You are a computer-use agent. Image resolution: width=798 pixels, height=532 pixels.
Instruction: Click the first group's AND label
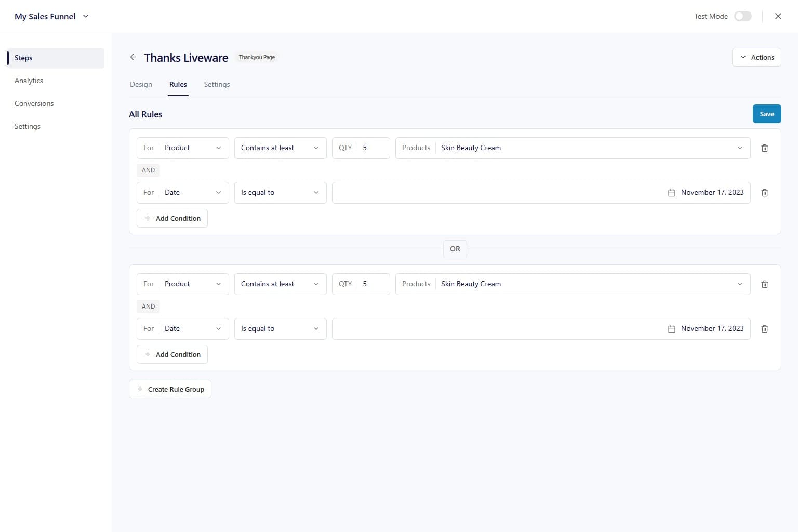point(148,170)
